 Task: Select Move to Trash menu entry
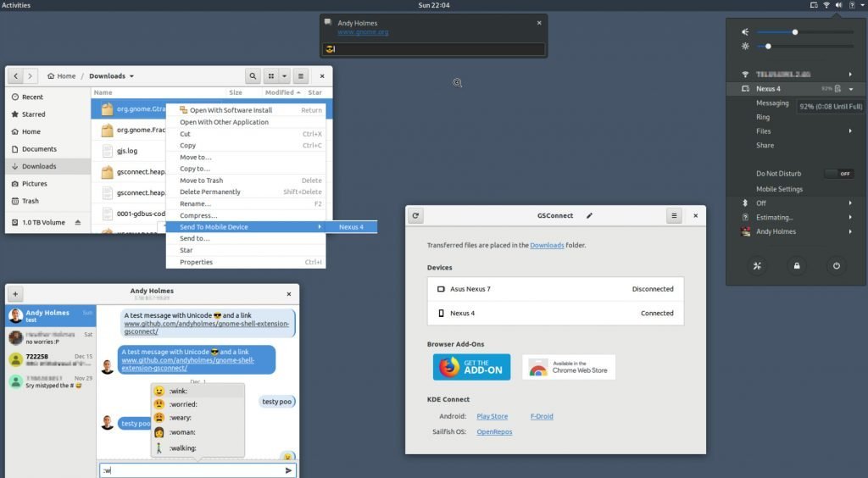coord(246,181)
